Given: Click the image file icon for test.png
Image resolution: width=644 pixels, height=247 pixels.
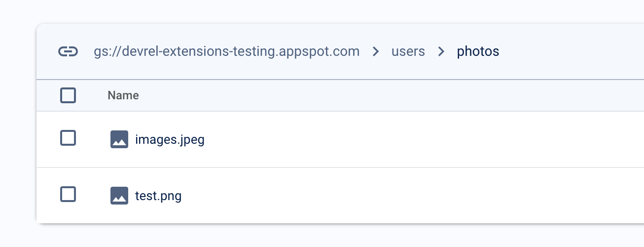Looking at the screenshot, I should [119, 196].
